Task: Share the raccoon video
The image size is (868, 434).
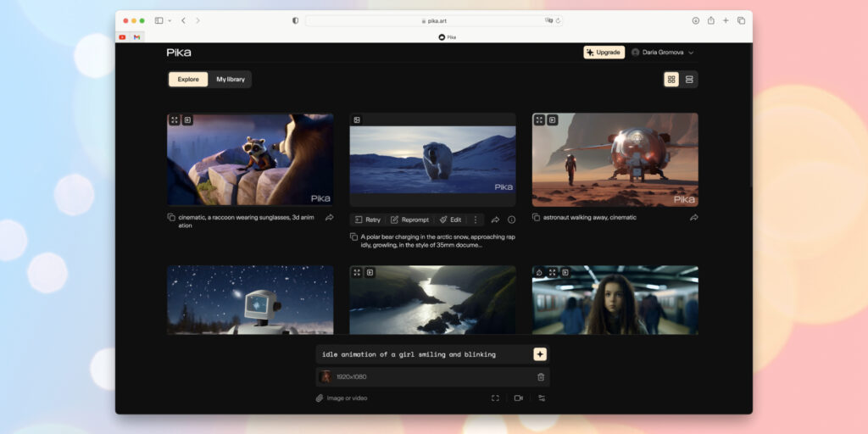Action: (330, 218)
